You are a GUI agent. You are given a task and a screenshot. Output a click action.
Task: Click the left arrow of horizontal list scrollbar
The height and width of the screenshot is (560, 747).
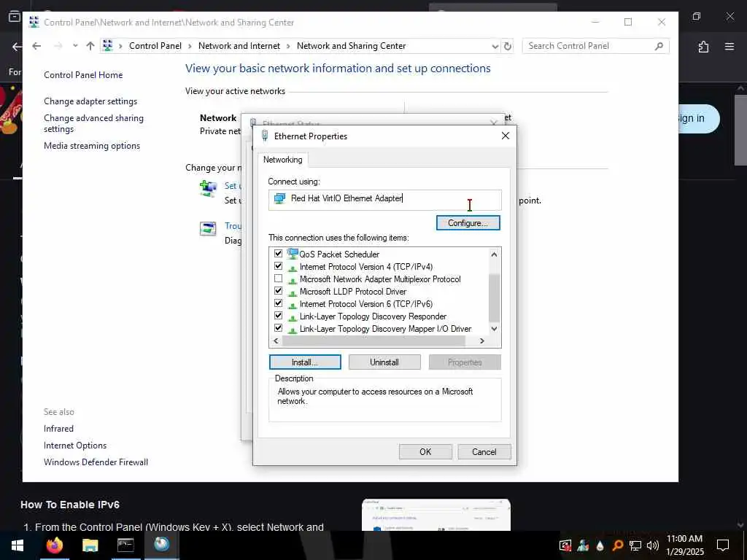276,341
